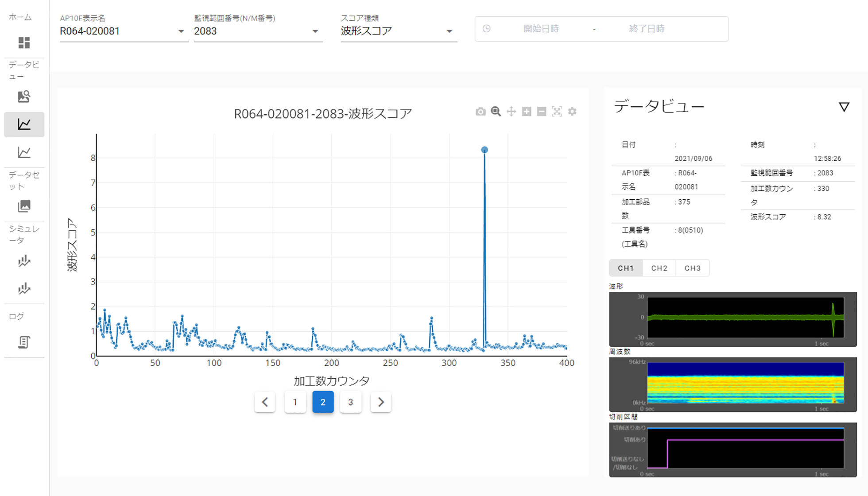Zoom in using the plus icon
868x496 pixels.
pyautogui.click(x=526, y=112)
